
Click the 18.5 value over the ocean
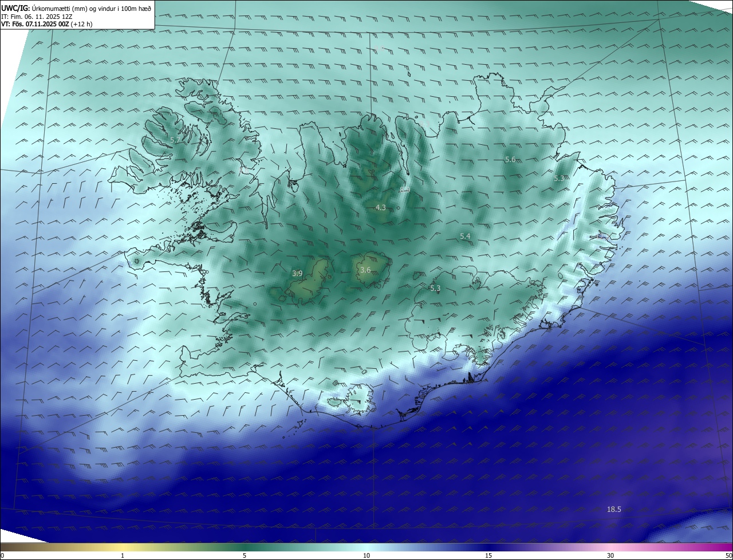(x=614, y=509)
